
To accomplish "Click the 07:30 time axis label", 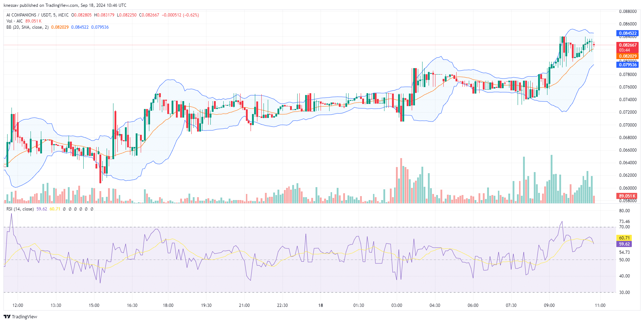I will 511,305.
